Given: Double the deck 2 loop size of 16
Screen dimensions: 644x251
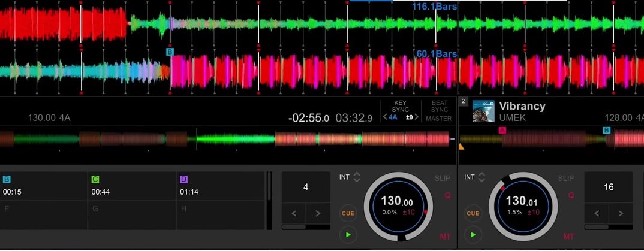Looking at the screenshot, I should click(621, 213).
